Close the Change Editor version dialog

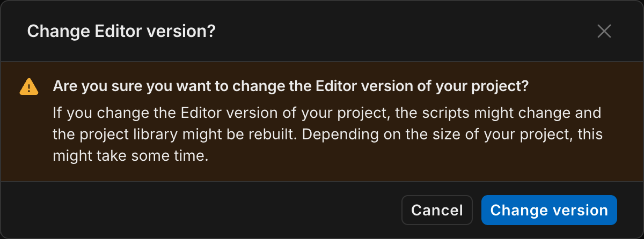click(604, 31)
